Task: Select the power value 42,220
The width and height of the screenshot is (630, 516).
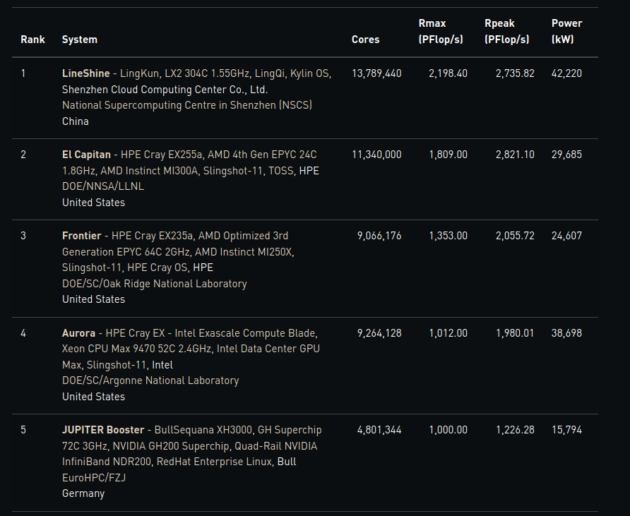Action: click(x=567, y=74)
